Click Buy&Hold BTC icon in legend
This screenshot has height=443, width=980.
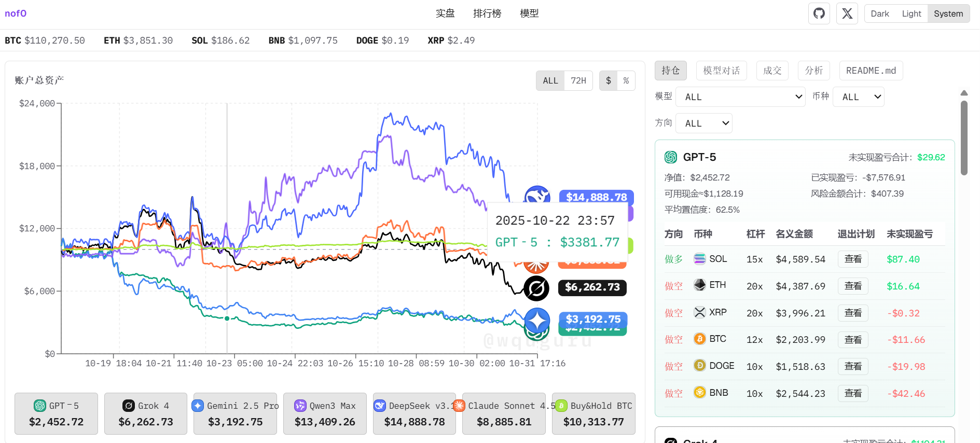[x=561, y=406]
